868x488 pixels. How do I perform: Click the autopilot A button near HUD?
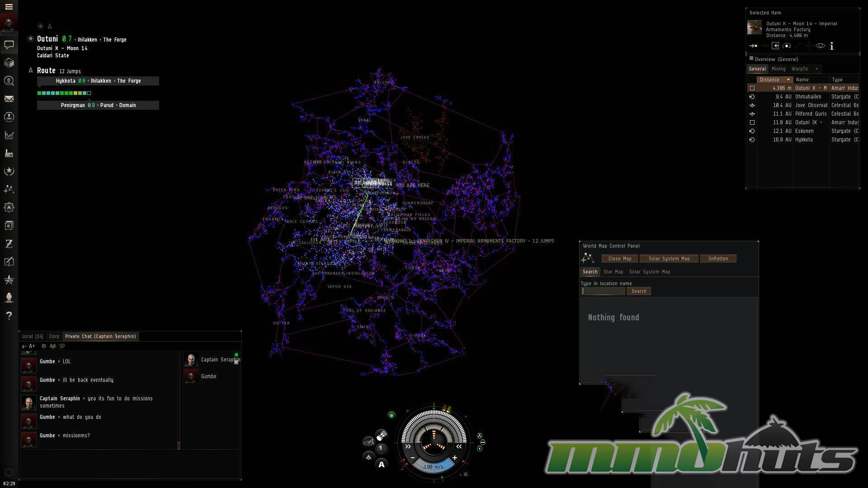pos(382,465)
